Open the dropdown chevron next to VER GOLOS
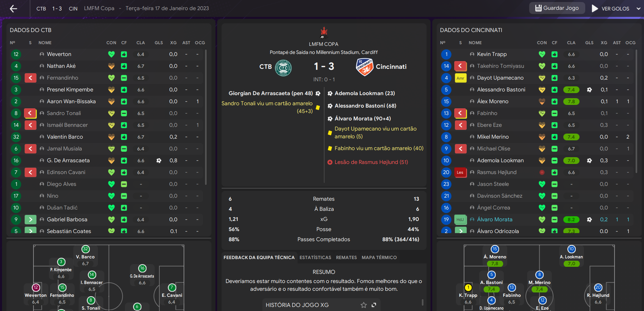Viewport: 644px width, 311px height. (x=638, y=8)
